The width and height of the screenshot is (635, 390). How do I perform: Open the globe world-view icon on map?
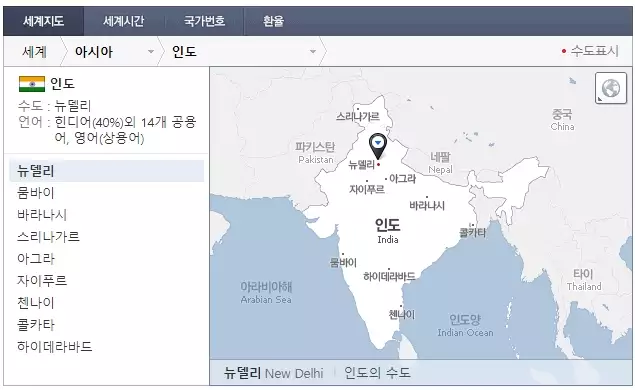pos(611,88)
